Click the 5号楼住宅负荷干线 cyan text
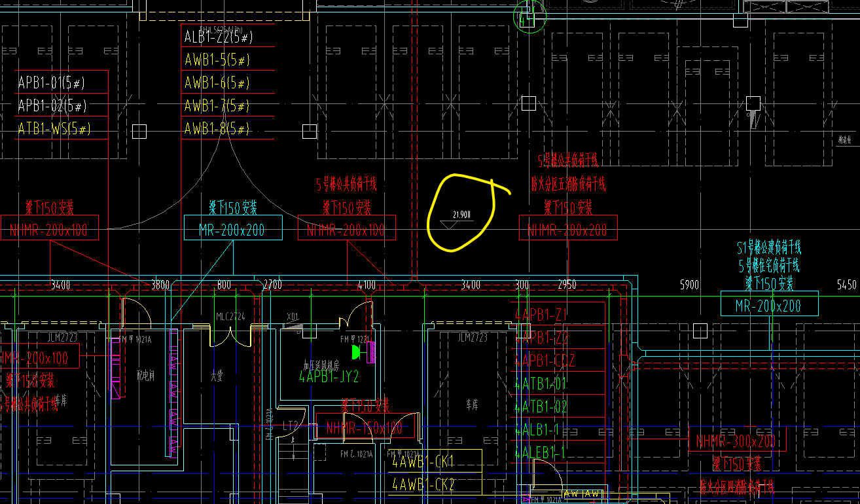This screenshot has height=504, width=860. 769,265
